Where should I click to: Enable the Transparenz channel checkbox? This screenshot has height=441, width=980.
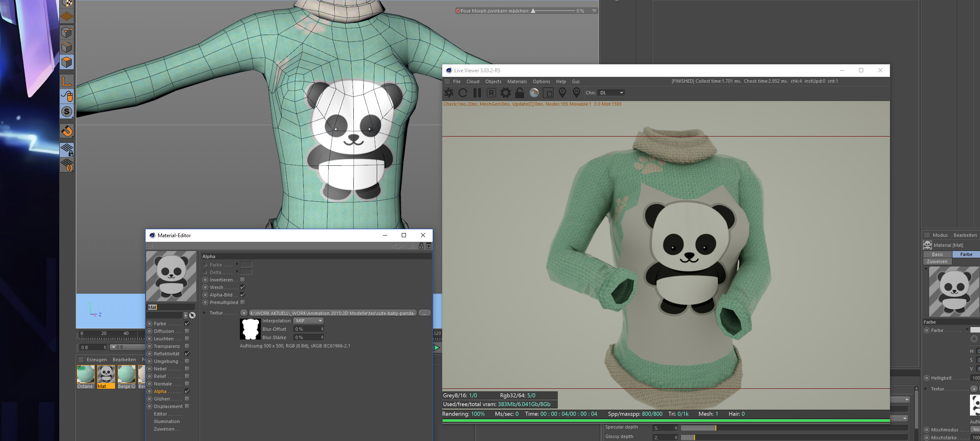tap(187, 346)
